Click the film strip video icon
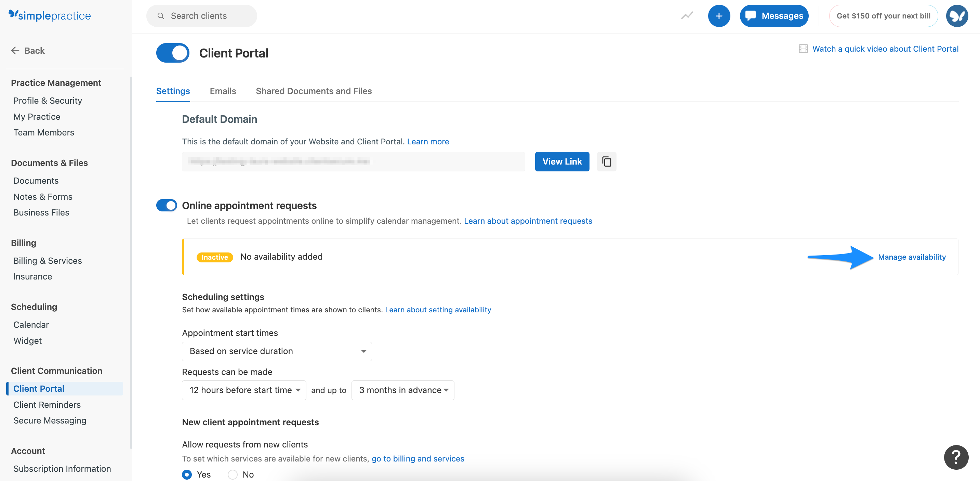 [803, 49]
